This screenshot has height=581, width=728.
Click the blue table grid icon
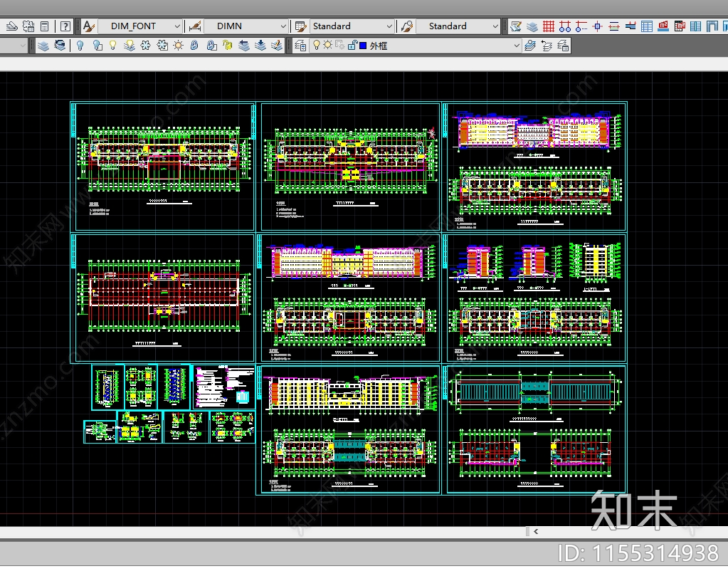[x=647, y=26]
